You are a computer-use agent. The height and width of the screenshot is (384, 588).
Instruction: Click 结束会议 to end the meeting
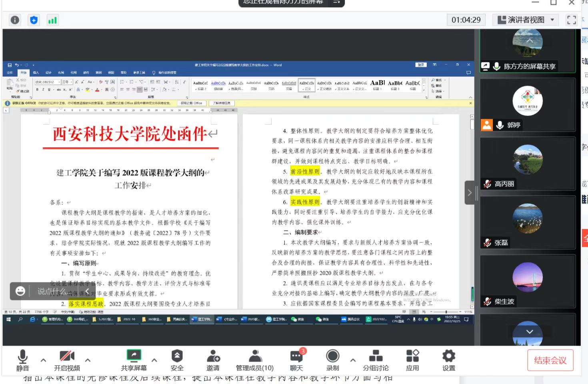point(550,360)
